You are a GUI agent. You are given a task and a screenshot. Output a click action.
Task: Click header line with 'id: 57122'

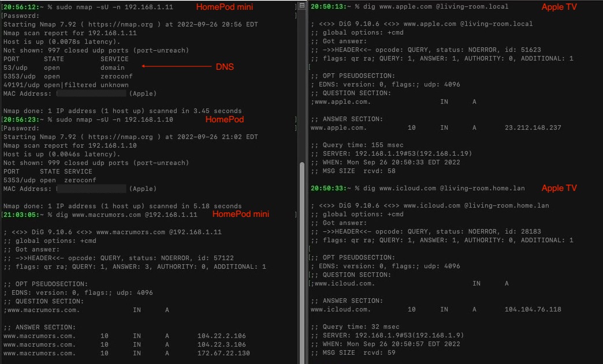118,258
